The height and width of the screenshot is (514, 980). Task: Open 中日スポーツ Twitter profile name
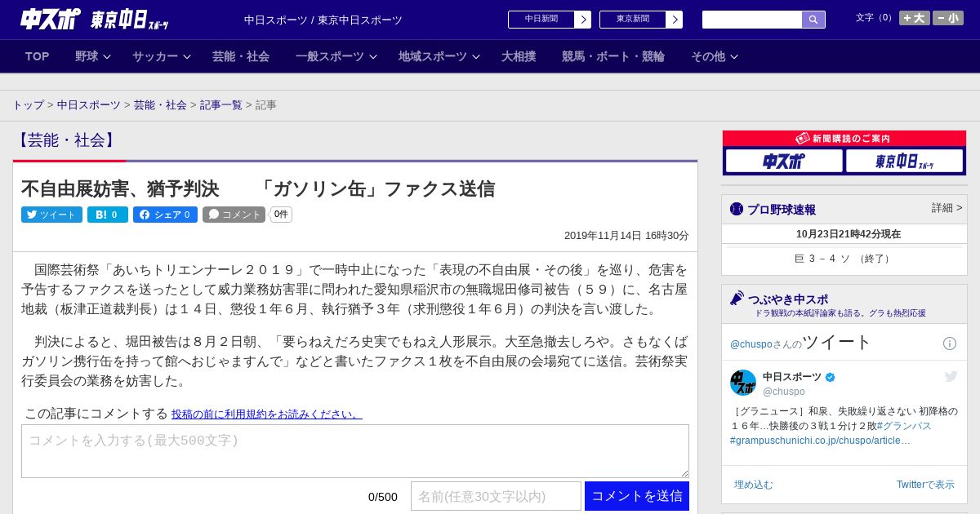click(792, 377)
